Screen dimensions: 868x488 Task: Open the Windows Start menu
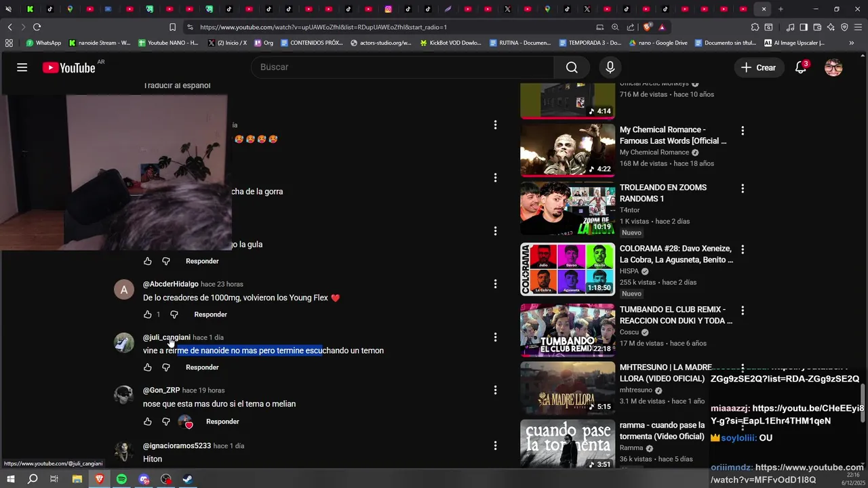tap(10, 479)
